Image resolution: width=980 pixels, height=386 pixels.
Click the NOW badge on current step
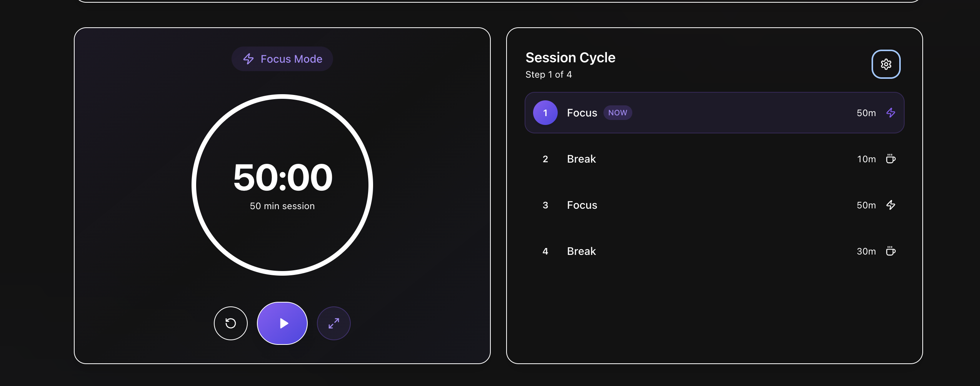[x=618, y=113]
